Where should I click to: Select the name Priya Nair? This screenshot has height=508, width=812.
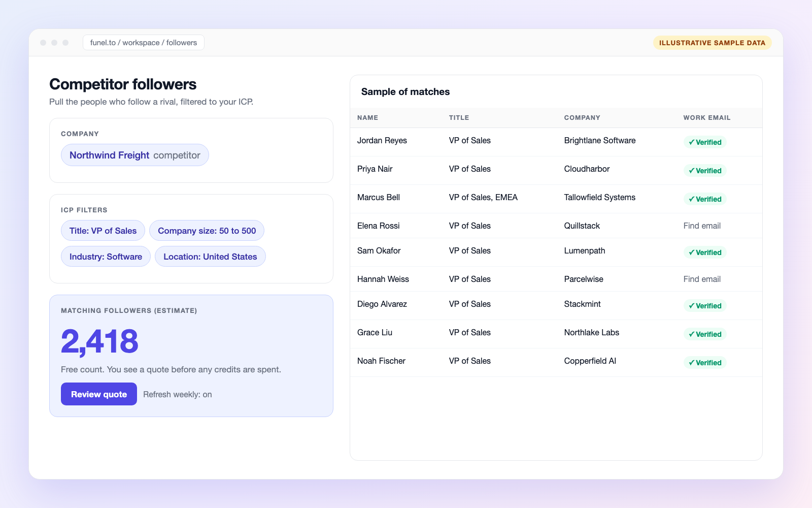click(x=375, y=169)
